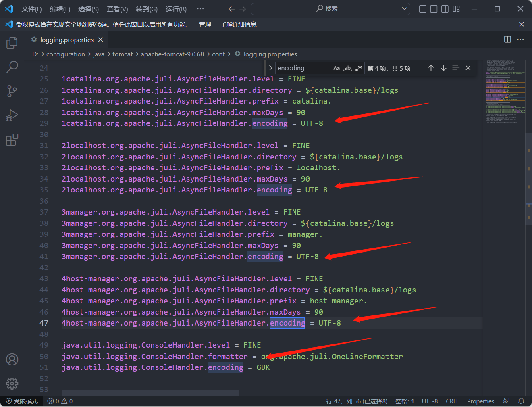This screenshot has height=407, width=532.
Task: Click the 管理 link in the restricted mode banner
Action: tap(205, 25)
